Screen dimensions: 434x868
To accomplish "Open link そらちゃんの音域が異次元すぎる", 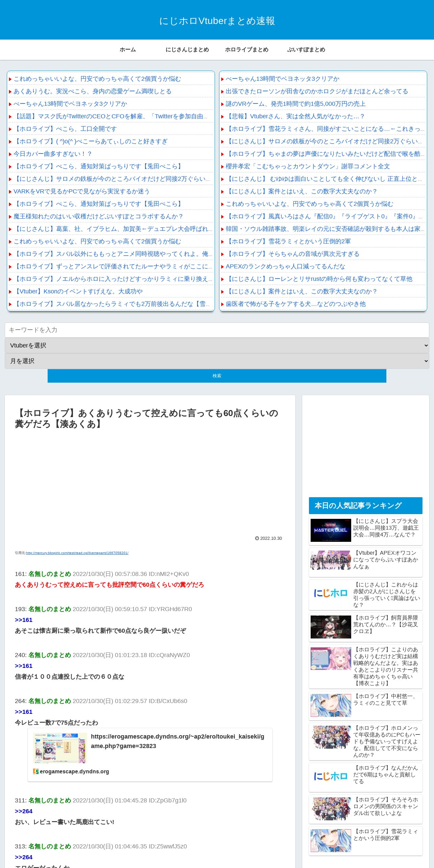I will pyautogui.click(x=293, y=254).
